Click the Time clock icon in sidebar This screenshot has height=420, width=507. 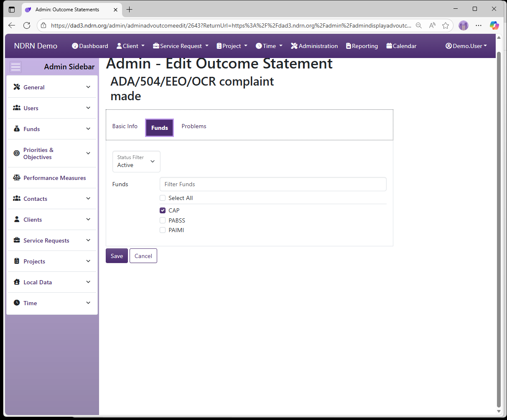click(17, 303)
